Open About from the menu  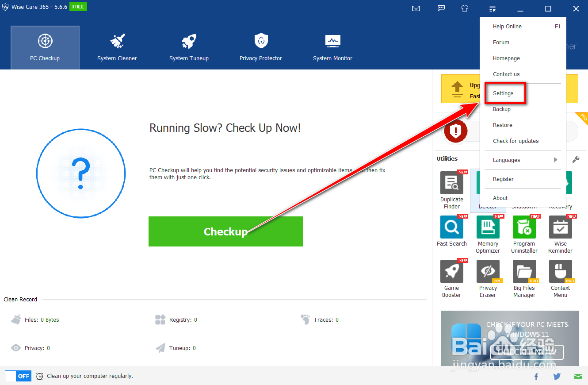click(523, 198)
